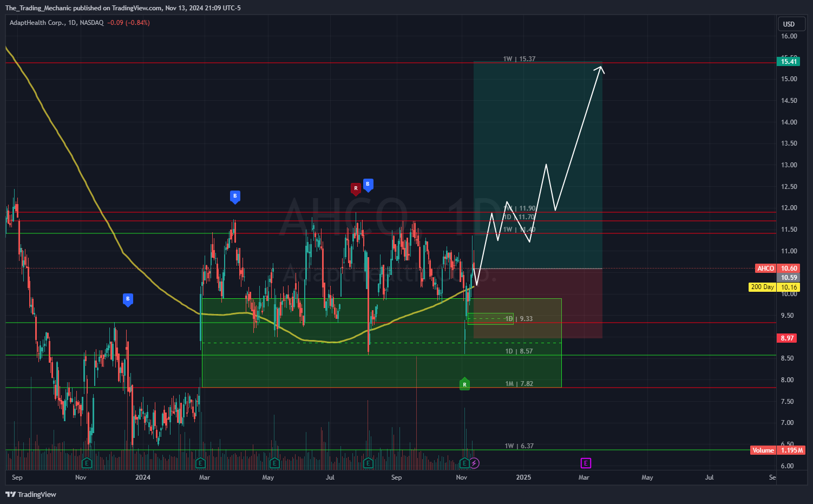Viewport: 813px width, 504px height.
Task: Click the 7.00 price axis label
Action: 787,423
